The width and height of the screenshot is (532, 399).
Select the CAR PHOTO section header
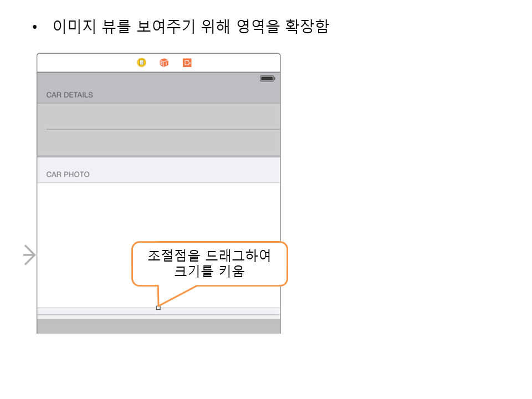coord(68,174)
